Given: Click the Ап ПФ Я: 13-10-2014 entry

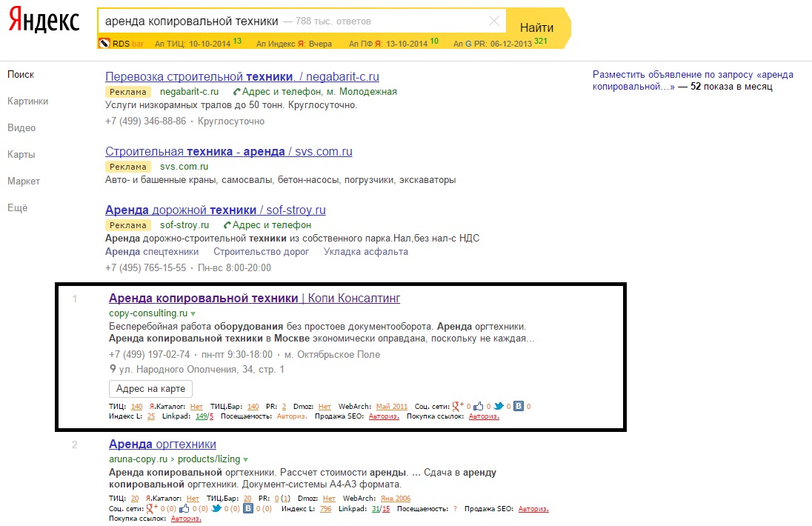Looking at the screenshot, I should click(393, 43).
